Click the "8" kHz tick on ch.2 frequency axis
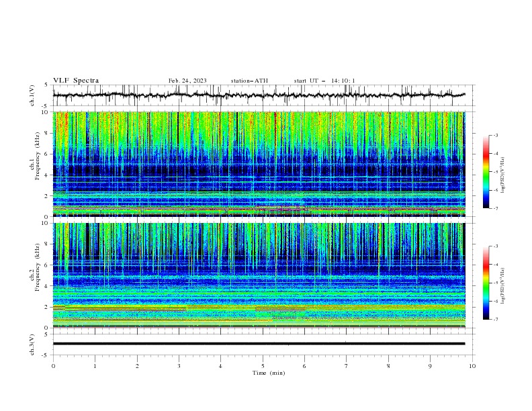Image resolution: width=532 pixels, height=411 pixels. pos(46,244)
